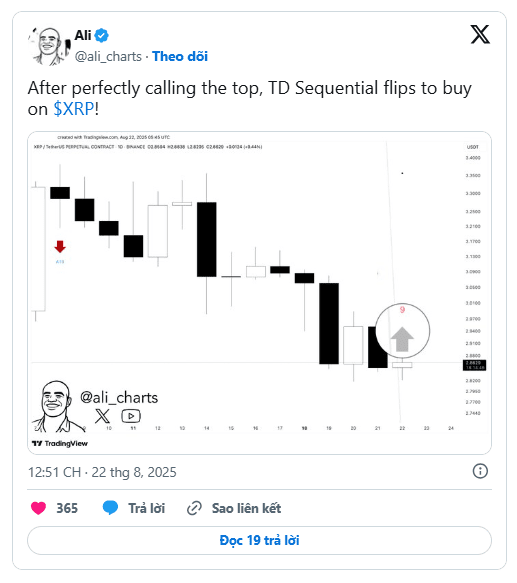The image size is (517, 583).
Task: Click the blue verified badge next to Ali
Action: 101,36
